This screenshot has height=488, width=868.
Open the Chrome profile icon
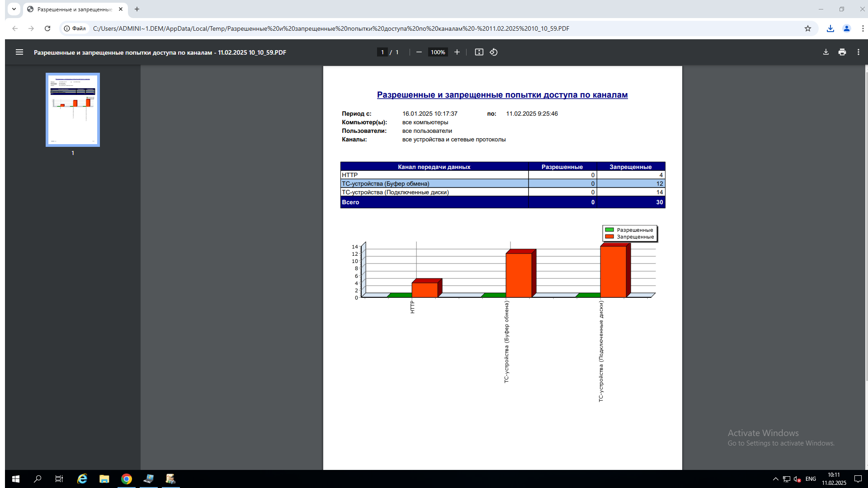click(x=847, y=28)
